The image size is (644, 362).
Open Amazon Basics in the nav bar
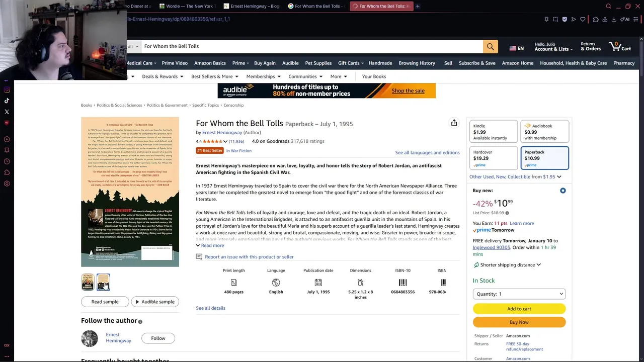coord(210,63)
